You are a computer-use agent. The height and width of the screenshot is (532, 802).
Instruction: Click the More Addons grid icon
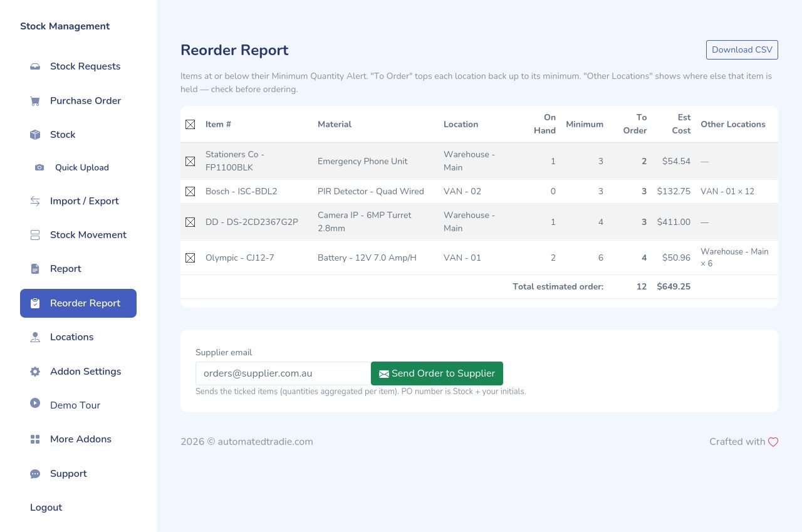click(35, 439)
